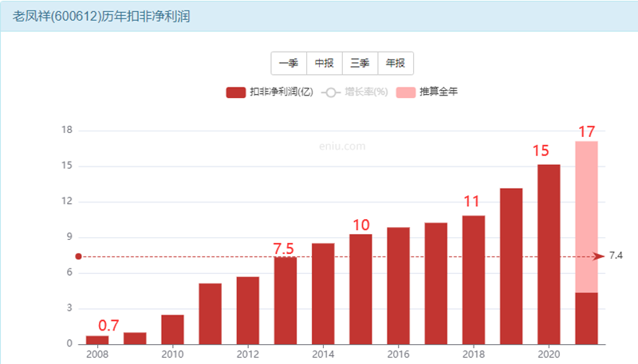
Task: Click the 2010 profit bar
Action: [x=172, y=330]
